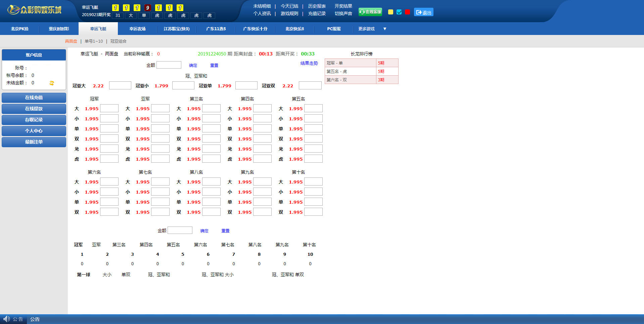644x324 pixels.
Task: Click the 个人中心 sidebar button
Action: click(34, 131)
